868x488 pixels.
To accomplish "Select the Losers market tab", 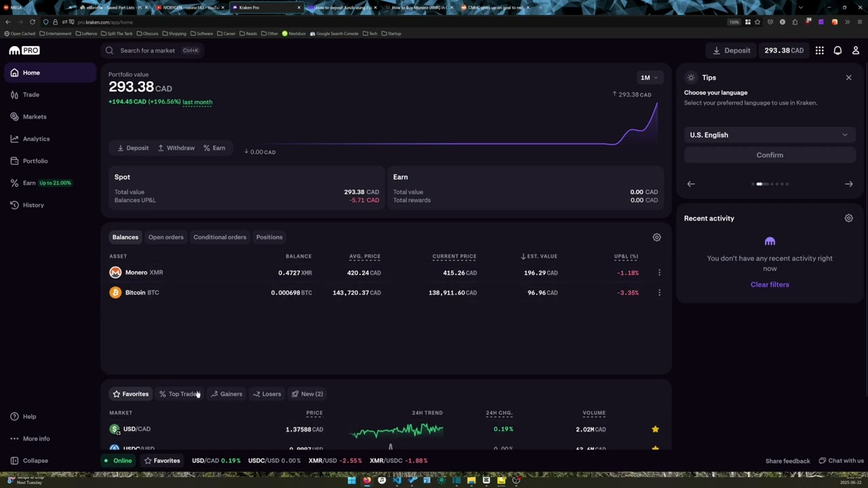I will 267,394.
